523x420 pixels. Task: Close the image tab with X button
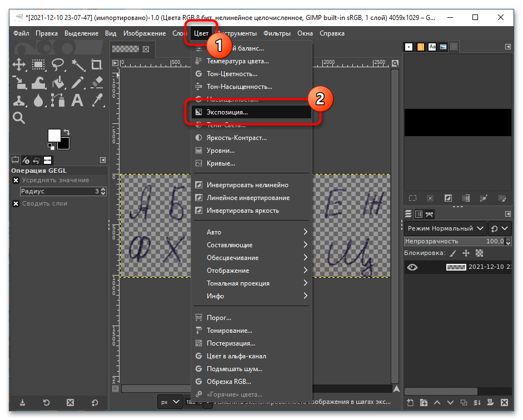pyautogui.click(x=146, y=49)
